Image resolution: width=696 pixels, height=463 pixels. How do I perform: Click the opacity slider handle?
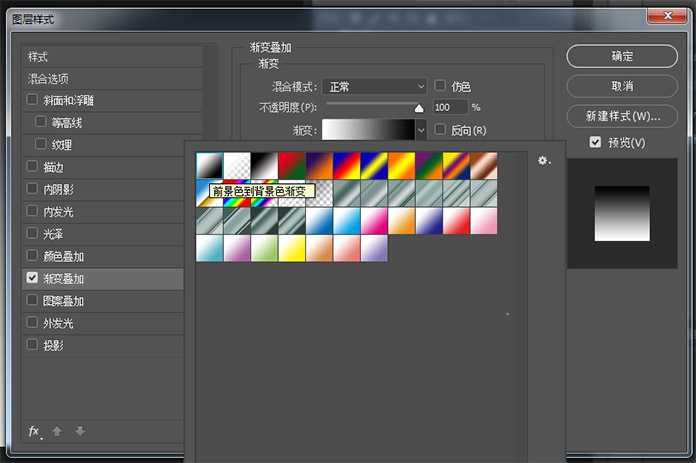(x=419, y=108)
